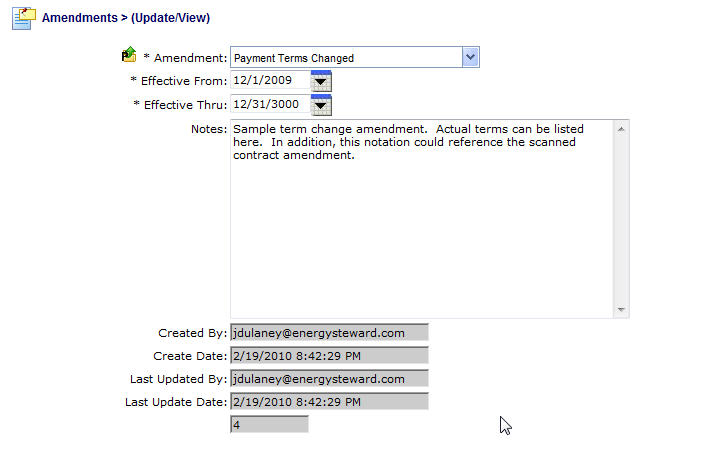
Task: Select the Last Update Date field
Action: [329, 402]
